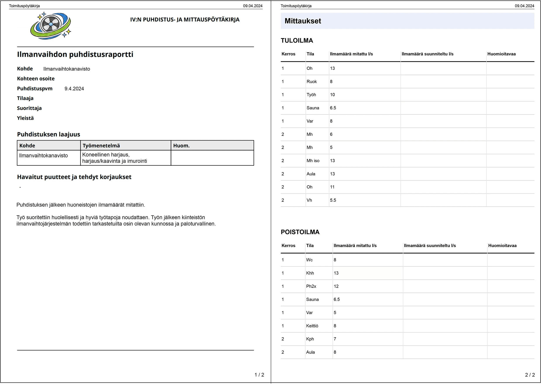The image size is (541, 392).
Task: Click the 'Työmenetelmä' table column header
Action: click(125, 145)
